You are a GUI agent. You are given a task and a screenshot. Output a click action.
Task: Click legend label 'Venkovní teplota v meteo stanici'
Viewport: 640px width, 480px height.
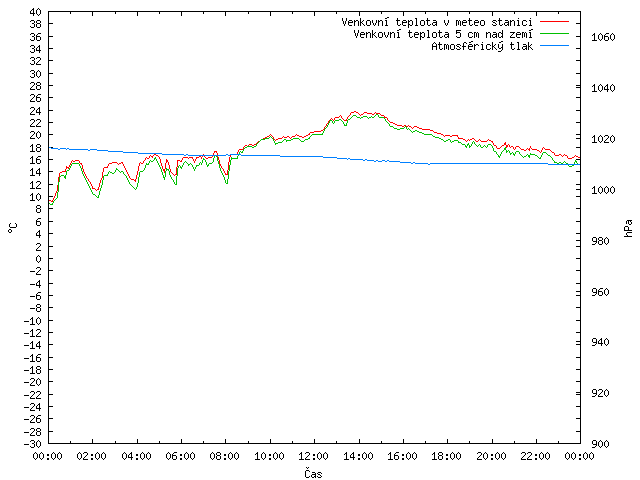437,22
